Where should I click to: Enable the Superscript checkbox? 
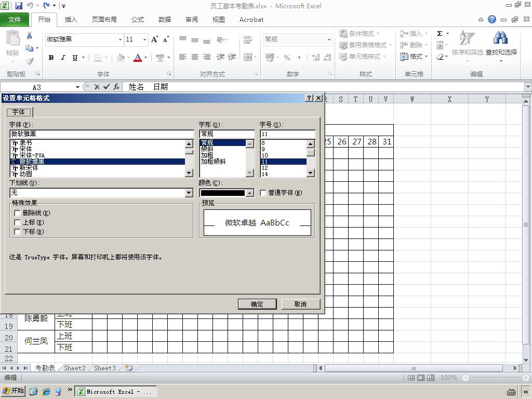click(17, 222)
